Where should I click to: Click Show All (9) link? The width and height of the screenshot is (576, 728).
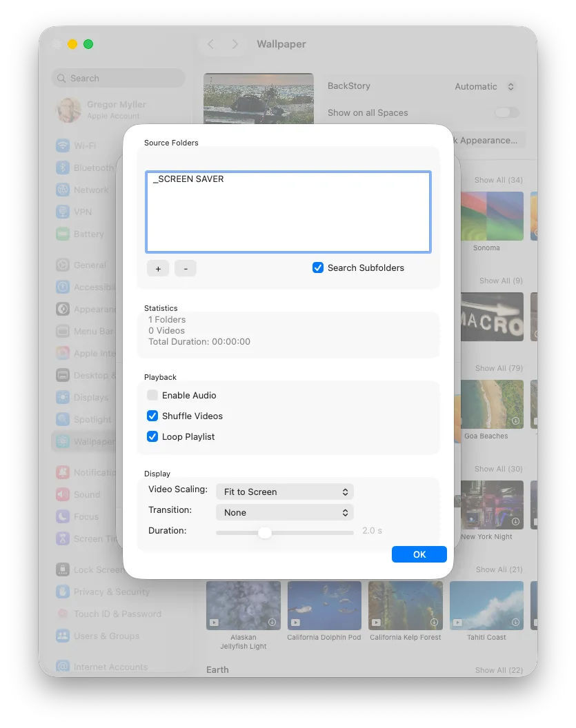501,281
